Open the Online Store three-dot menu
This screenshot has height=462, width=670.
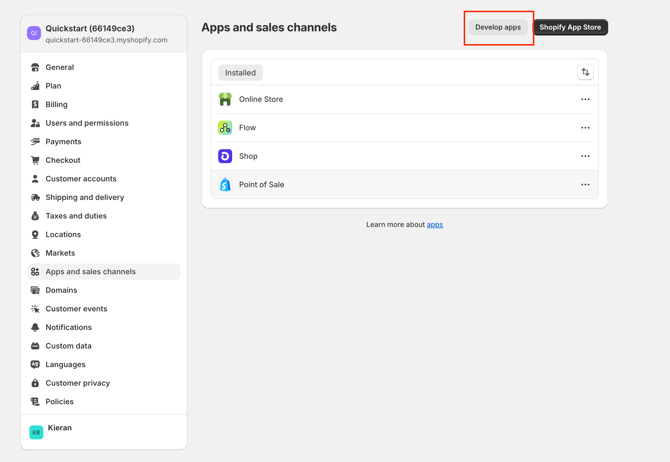click(x=585, y=99)
